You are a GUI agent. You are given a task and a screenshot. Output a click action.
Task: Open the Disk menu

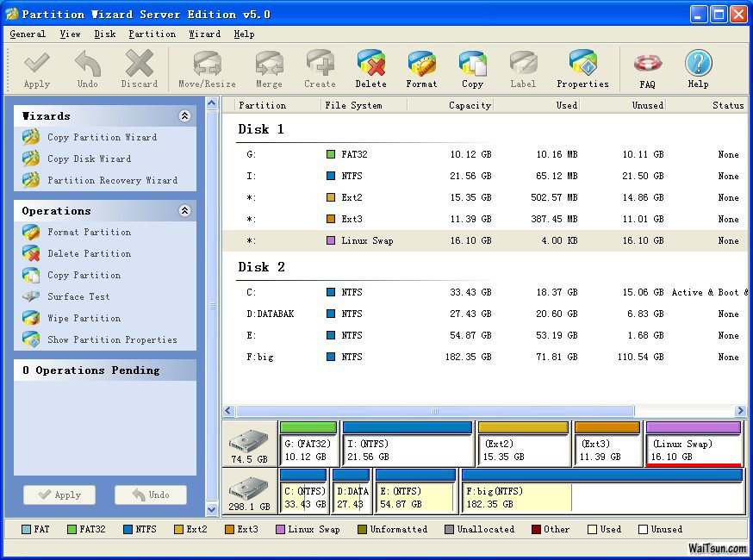(105, 34)
